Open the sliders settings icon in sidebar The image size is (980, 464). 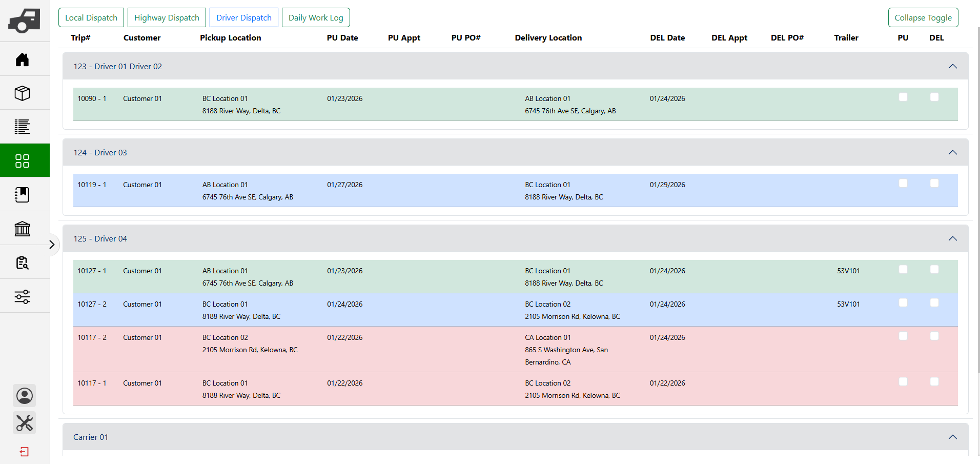tap(23, 296)
